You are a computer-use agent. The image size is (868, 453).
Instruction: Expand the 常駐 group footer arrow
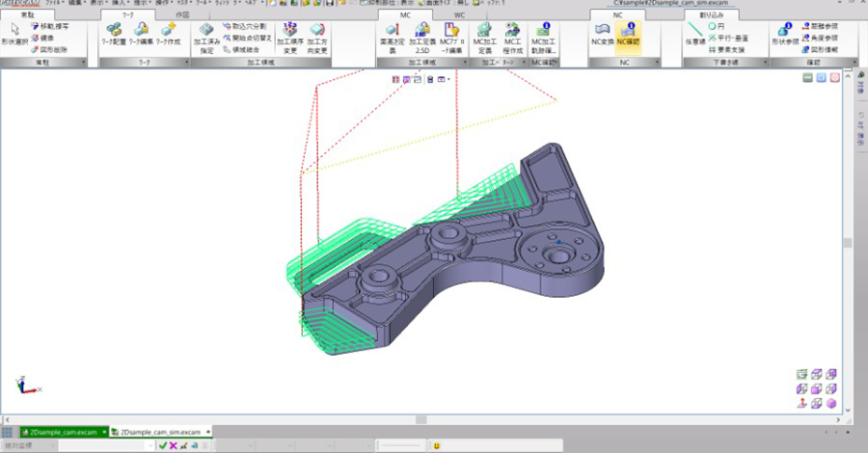point(84,63)
